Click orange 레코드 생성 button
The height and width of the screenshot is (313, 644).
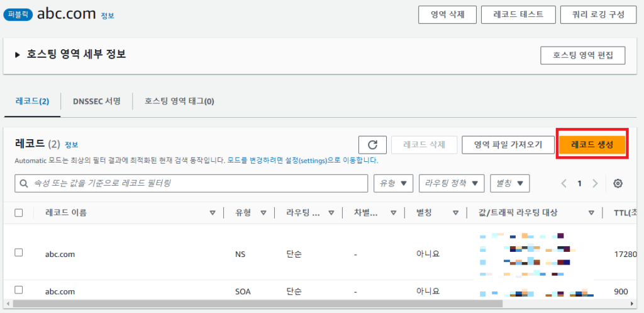pyautogui.click(x=592, y=145)
